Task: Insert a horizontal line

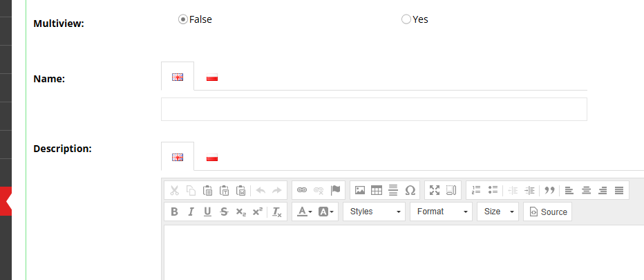Action: pos(393,190)
